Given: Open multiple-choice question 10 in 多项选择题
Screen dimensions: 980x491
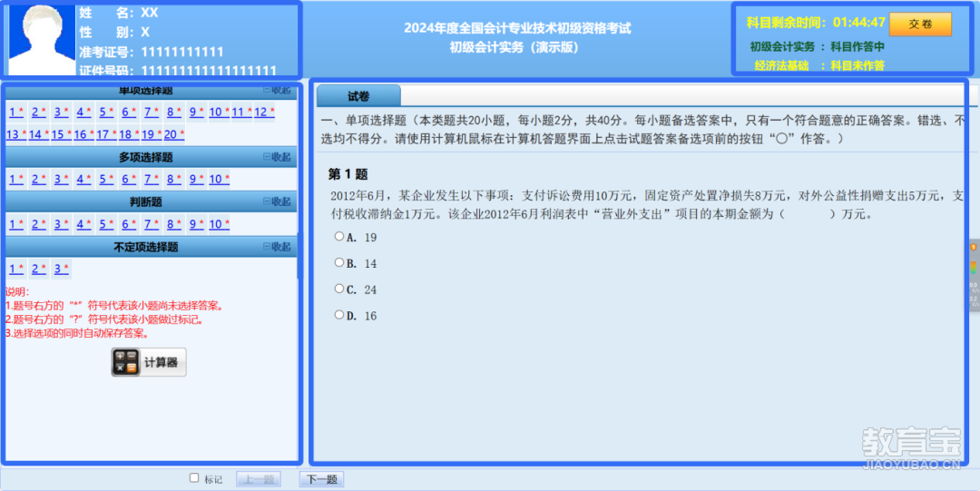Looking at the screenshot, I should coord(220,180).
